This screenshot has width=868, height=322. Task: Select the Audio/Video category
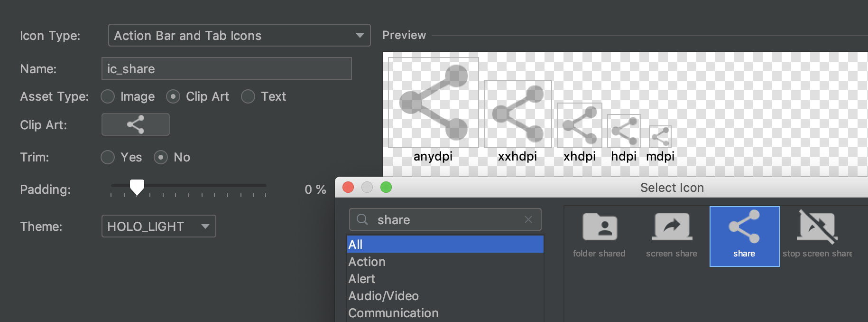pyautogui.click(x=445, y=296)
